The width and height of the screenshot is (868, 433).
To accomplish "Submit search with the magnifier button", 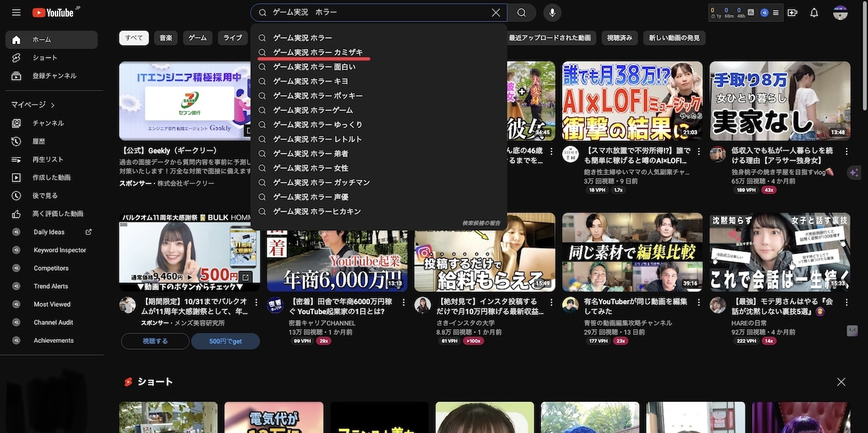I will point(522,13).
